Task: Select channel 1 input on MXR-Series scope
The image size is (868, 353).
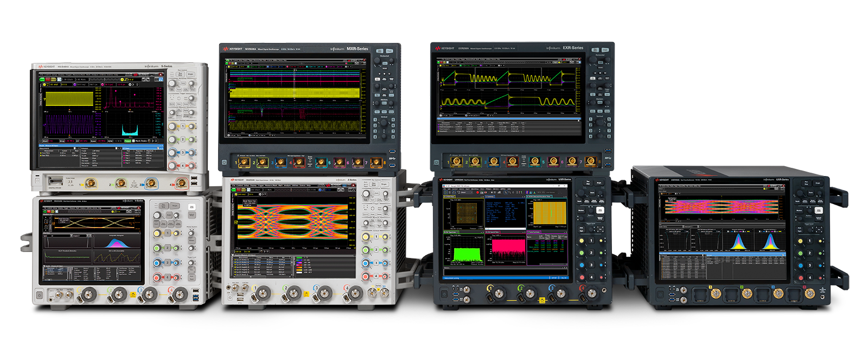Action: 244,162
